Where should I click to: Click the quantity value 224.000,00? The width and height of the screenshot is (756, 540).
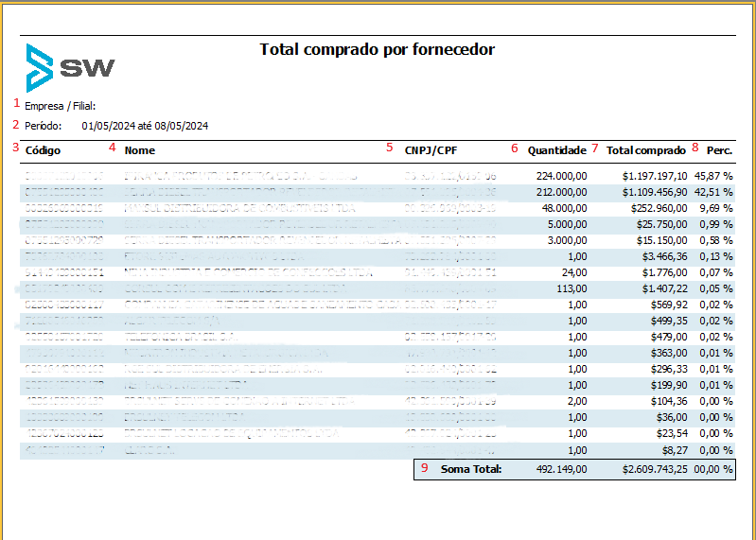pos(562,176)
